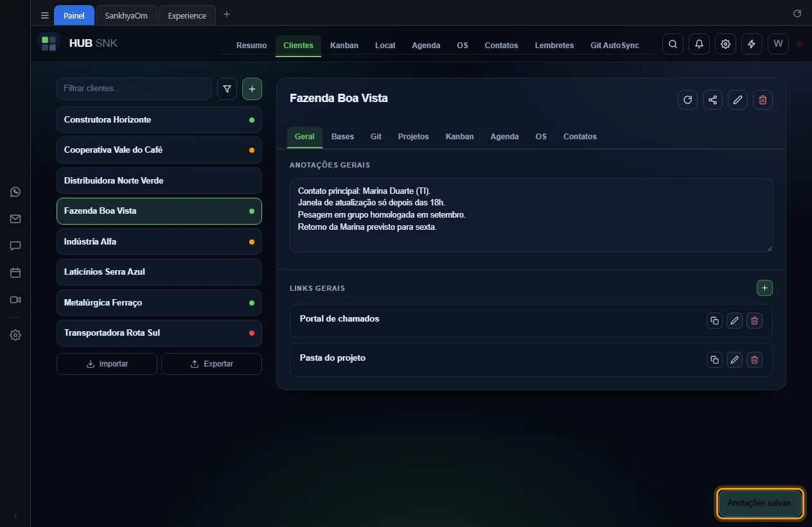Image resolution: width=812 pixels, height=527 pixels.
Task: Open the mail envelope icon in sidebar
Action: (15, 219)
